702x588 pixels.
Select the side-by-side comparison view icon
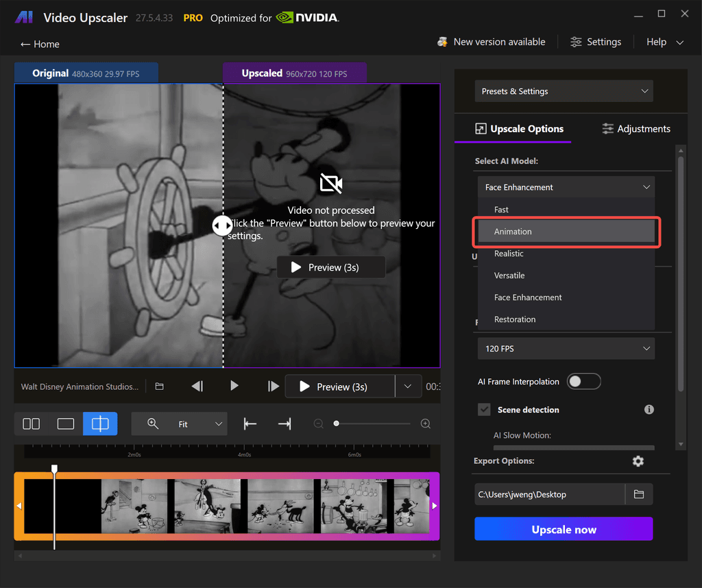tap(31, 424)
